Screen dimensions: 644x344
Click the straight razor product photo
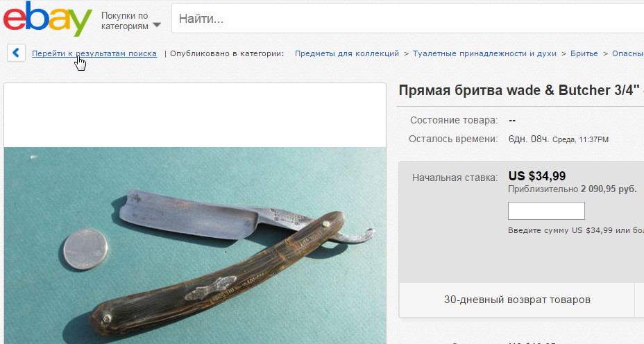pyautogui.click(x=195, y=245)
